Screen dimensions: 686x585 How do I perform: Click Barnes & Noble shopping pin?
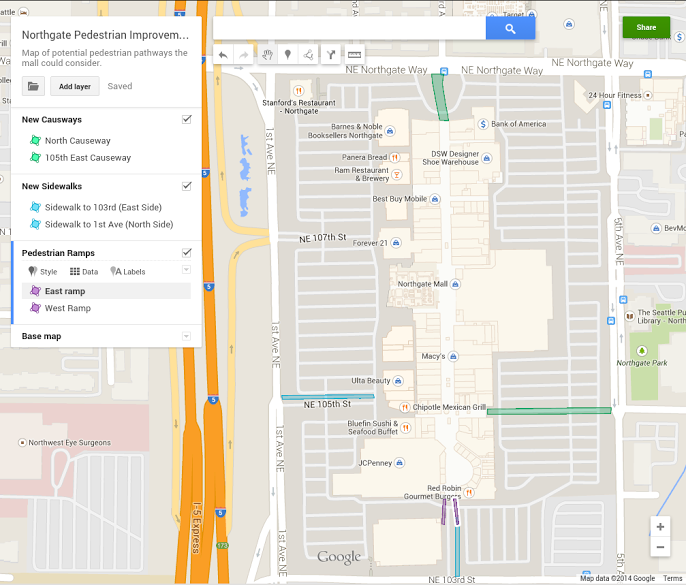click(390, 131)
